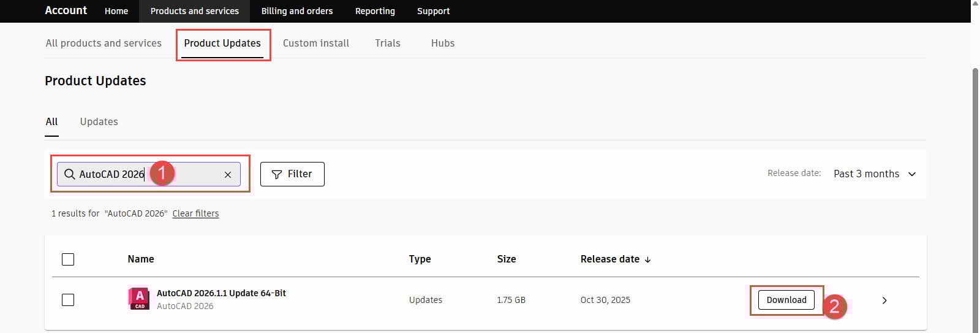The height and width of the screenshot is (333, 980).
Task: Select the Updates sub-tab
Action: pyautogui.click(x=99, y=121)
